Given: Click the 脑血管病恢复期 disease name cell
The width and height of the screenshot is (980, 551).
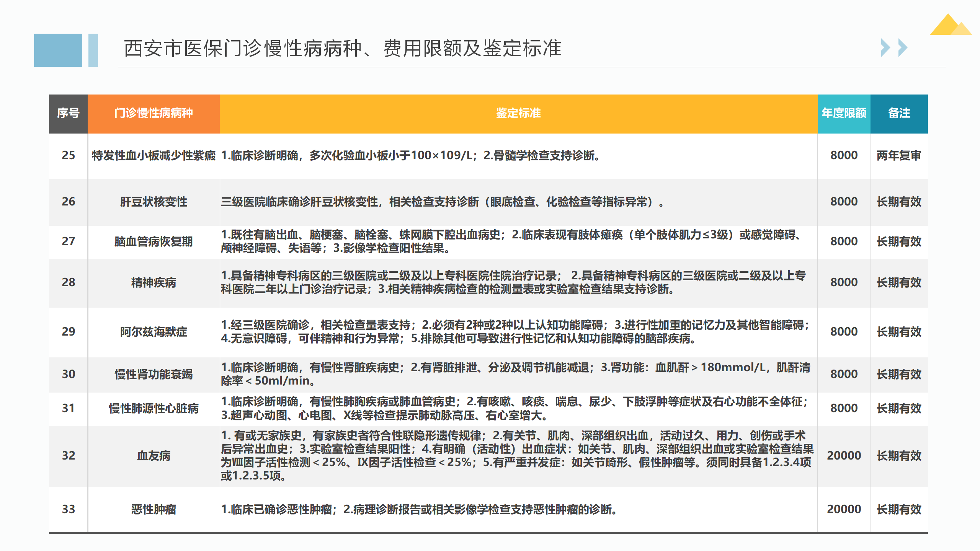Looking at the screenshot, I should coord(154,241).
